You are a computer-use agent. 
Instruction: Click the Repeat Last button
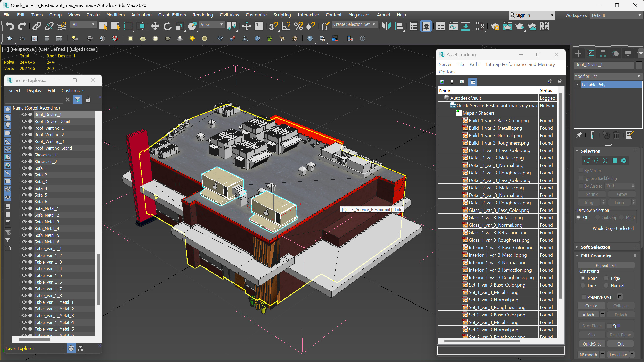(x=606, y=265)
